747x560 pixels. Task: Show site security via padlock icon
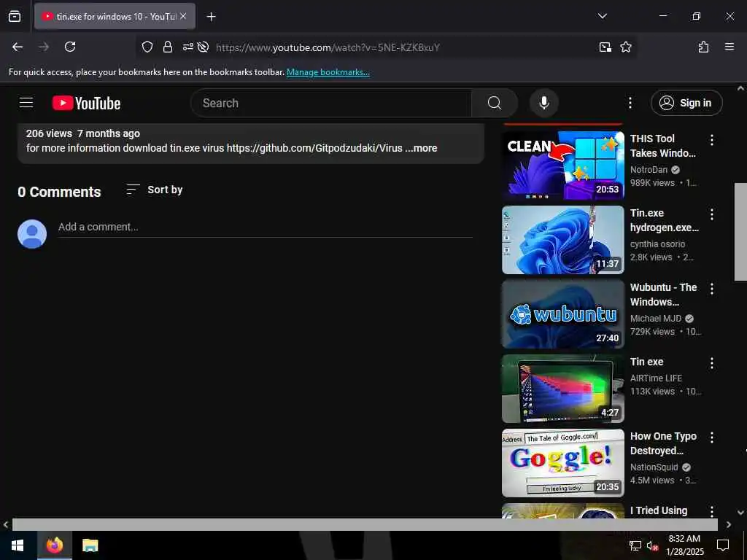[167, 47]
